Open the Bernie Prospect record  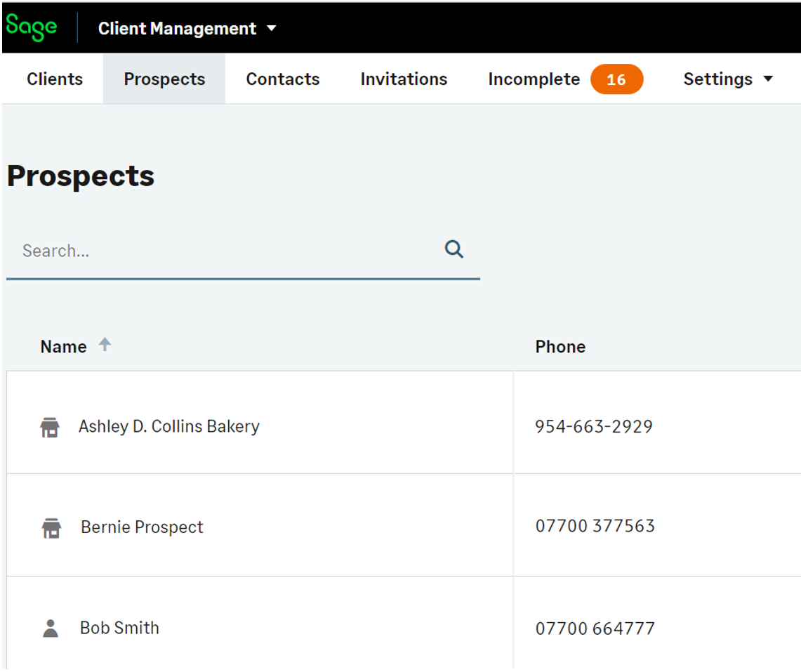[x=142, y=527]
